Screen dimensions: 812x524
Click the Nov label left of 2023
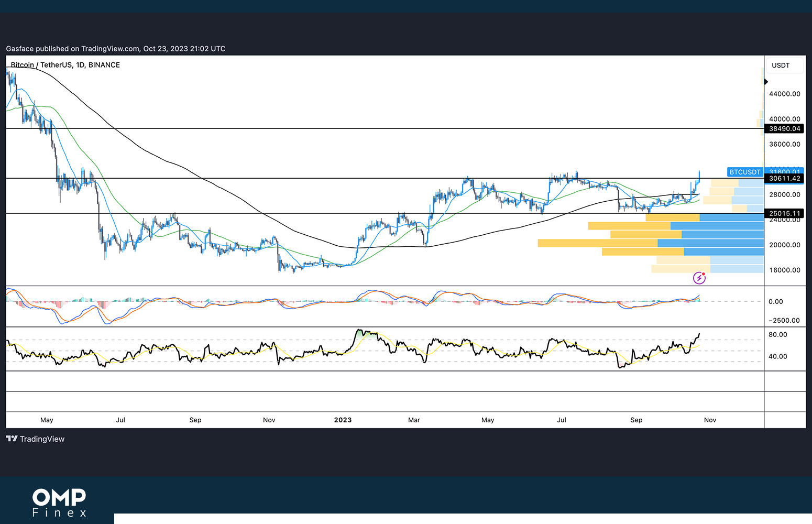tap(269, 420)
